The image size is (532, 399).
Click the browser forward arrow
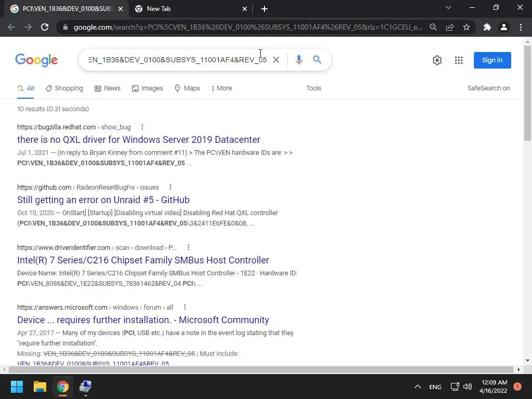(28, 27)
